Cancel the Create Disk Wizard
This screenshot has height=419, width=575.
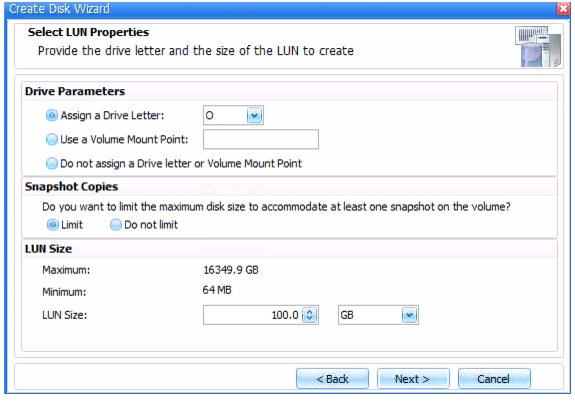click(494, 379)
